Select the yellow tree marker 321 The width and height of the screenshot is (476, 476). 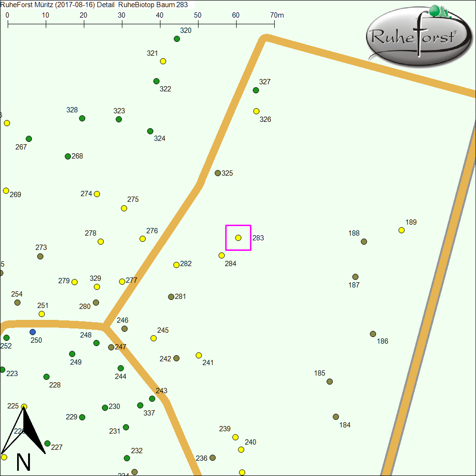[163, 61]
